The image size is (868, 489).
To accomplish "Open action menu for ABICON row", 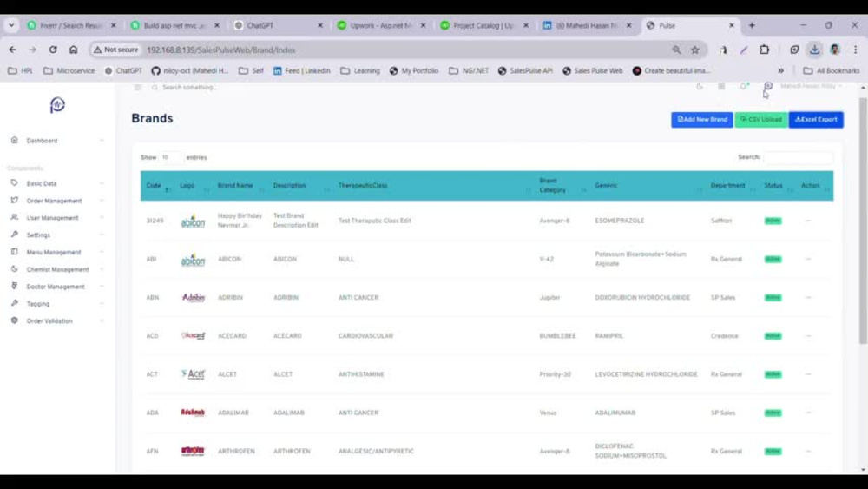I will (808, 259).
